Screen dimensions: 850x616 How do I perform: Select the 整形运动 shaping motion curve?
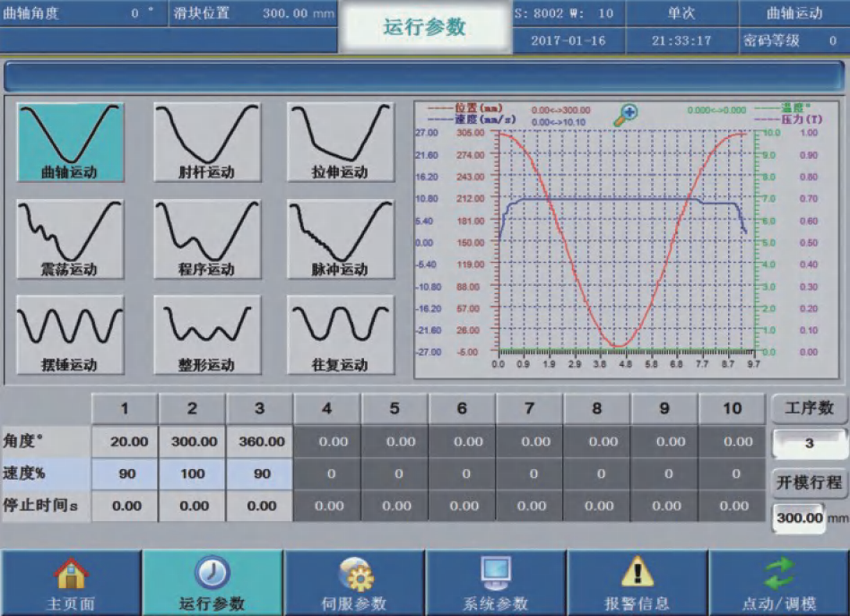click(206, 335)
